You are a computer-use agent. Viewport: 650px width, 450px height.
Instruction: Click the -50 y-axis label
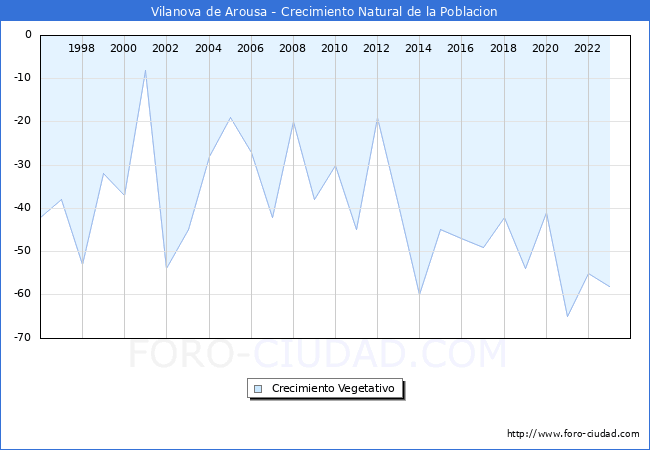point(23,251)
